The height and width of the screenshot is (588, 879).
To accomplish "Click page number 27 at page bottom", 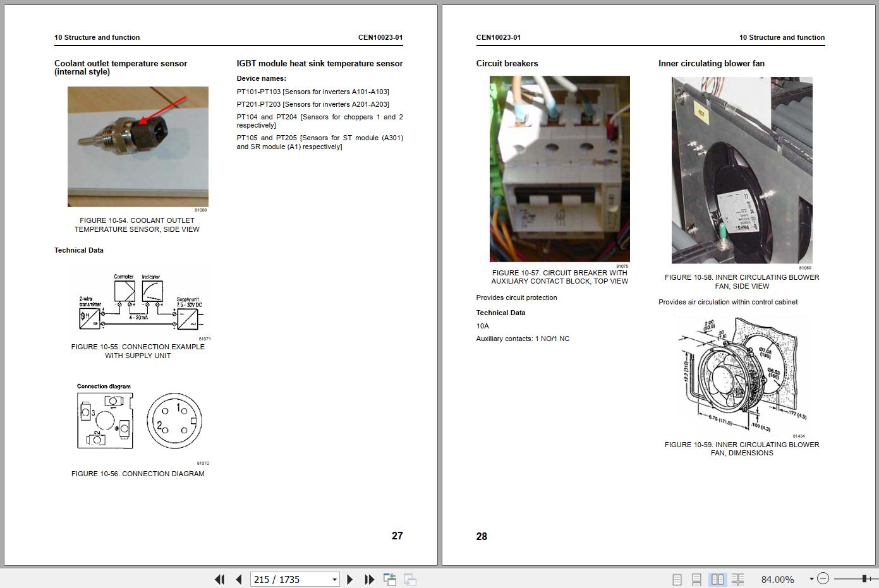I will [397, 536].
